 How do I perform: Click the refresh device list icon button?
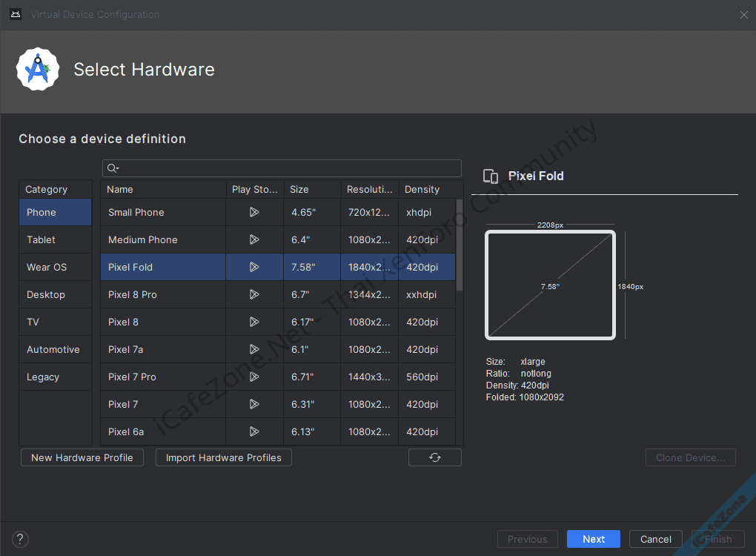tap(435, 457)
